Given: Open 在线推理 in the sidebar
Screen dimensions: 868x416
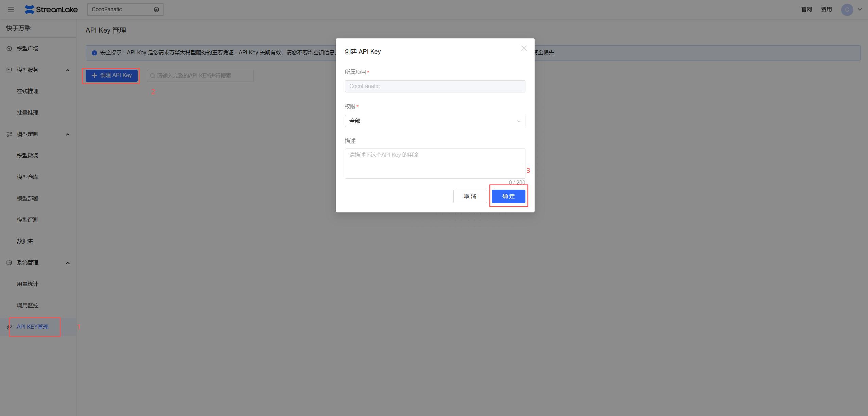Looking at the screenshot, I should [28, 91].
